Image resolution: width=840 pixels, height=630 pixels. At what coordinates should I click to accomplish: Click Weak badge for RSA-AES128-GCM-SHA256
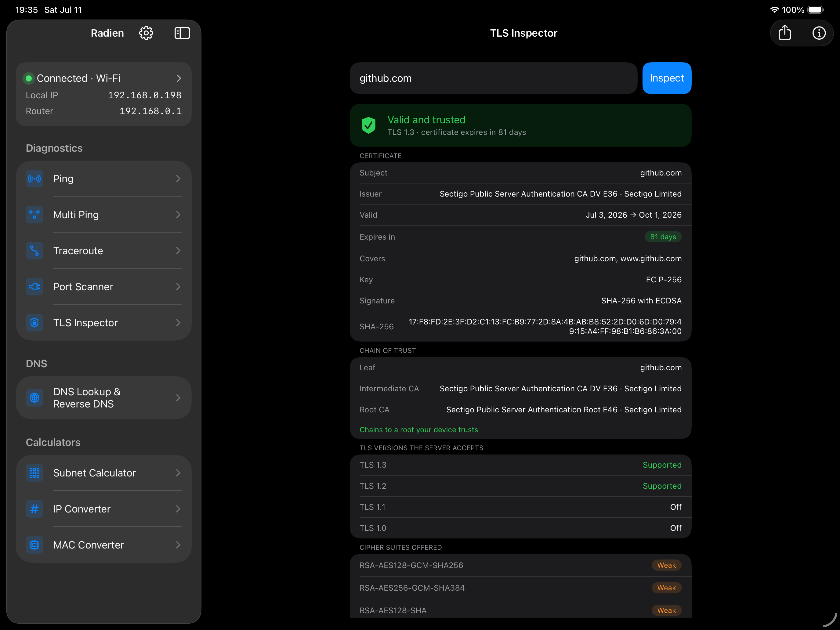tap(666, 565)
